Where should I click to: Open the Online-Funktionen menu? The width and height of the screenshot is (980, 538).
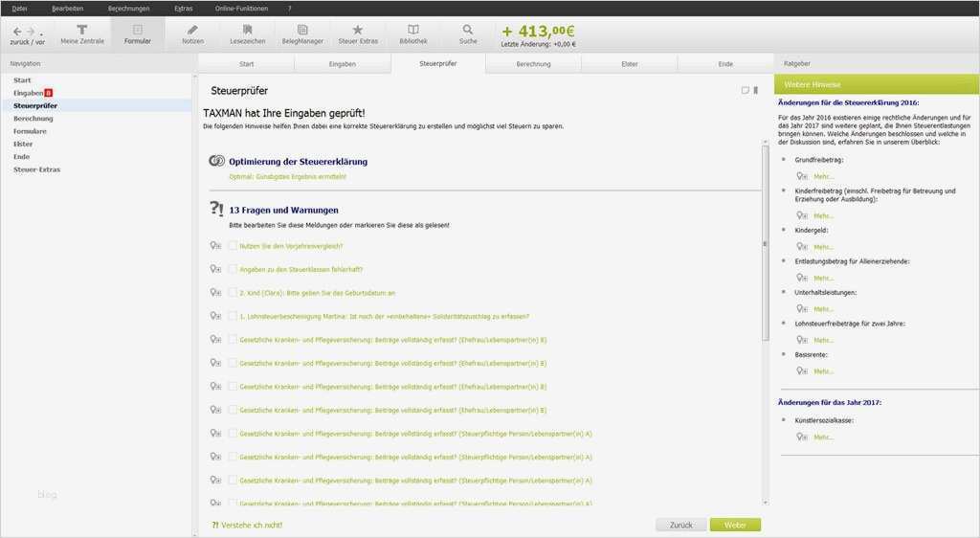click(241, 9)
